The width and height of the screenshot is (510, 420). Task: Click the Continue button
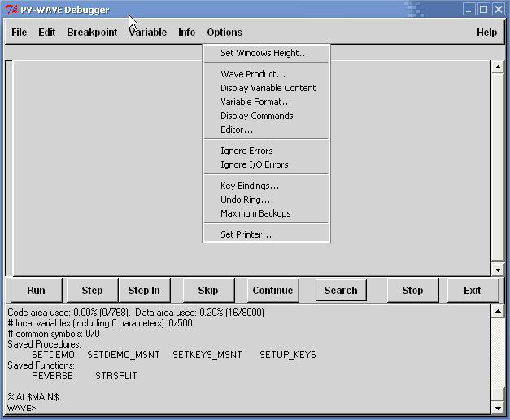click(272, 290)
